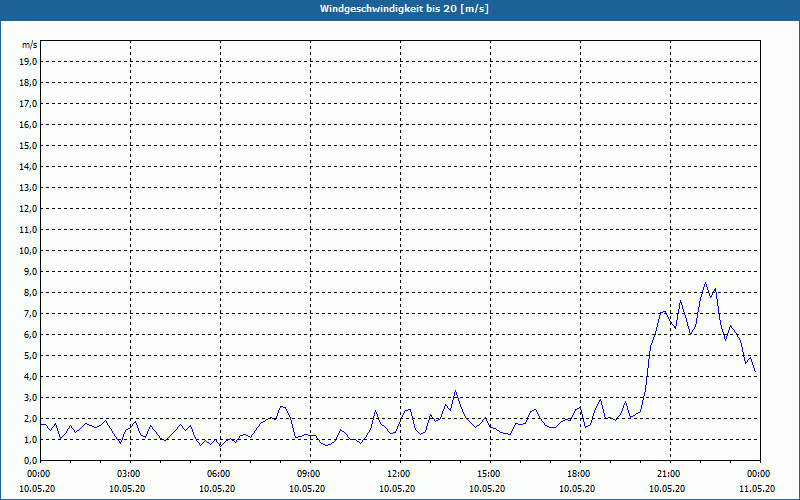800x500 pixels.
Task: Click the chart title 'Windgeschwindigkeit bis 20 [m/s]'
Action: tap(404, 9)
